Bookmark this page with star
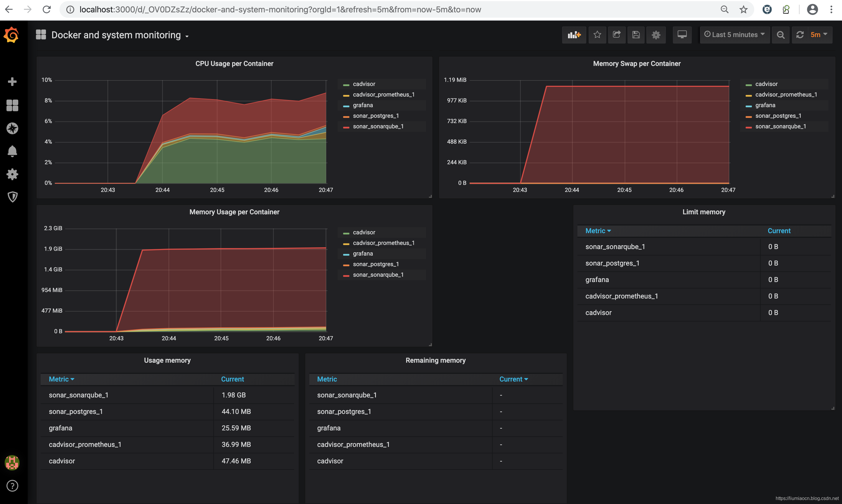 743,9
